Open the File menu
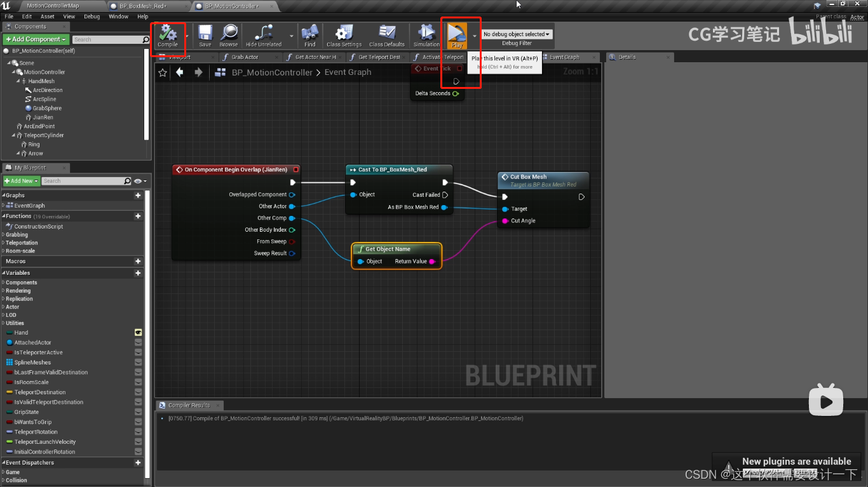The width and height of the screenshot is (868, 487). point(9,17)
